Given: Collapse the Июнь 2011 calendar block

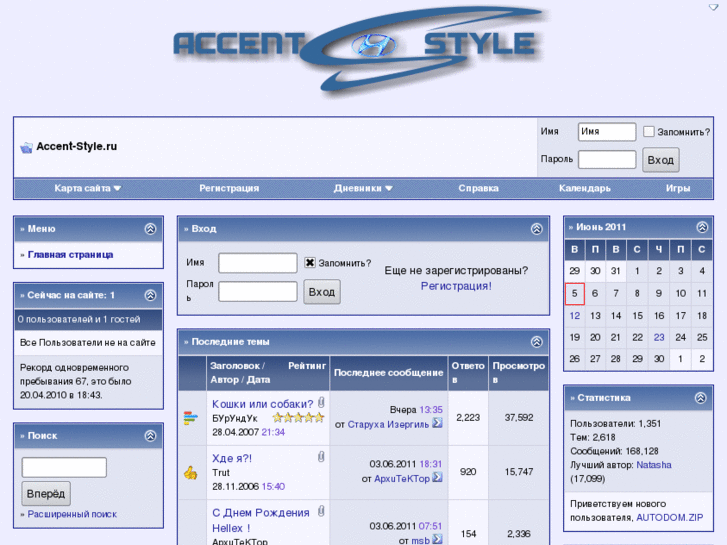Looking at the screenshot, I should point(702,227).
